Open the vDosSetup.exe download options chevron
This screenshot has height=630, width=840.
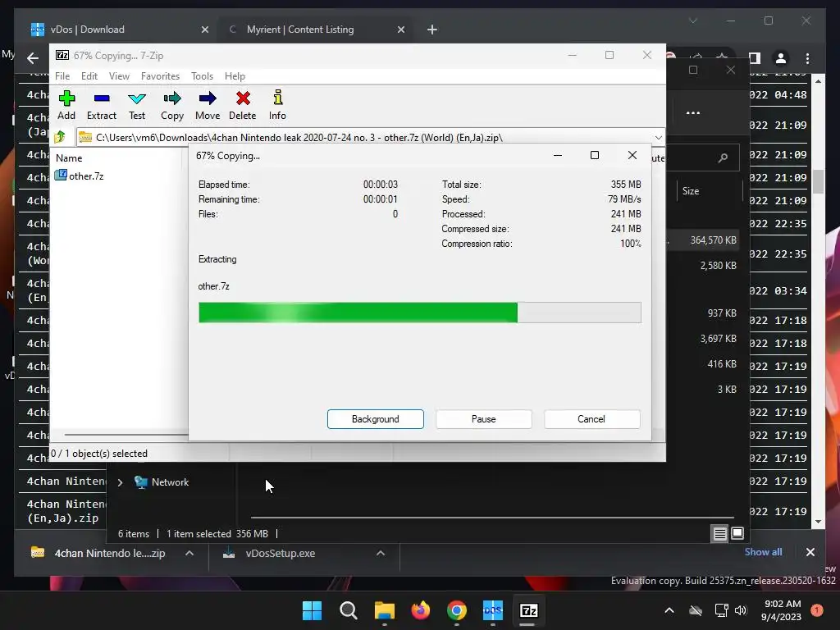click(381, 553)
